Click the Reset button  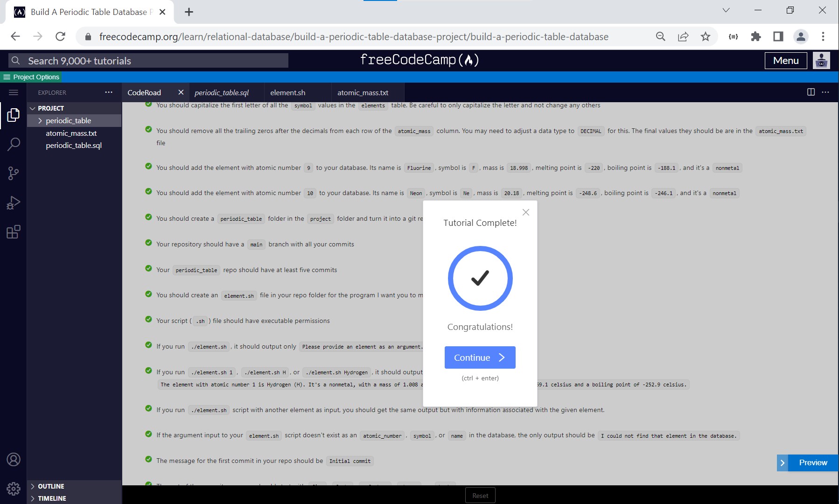click(x=480, y=496)
